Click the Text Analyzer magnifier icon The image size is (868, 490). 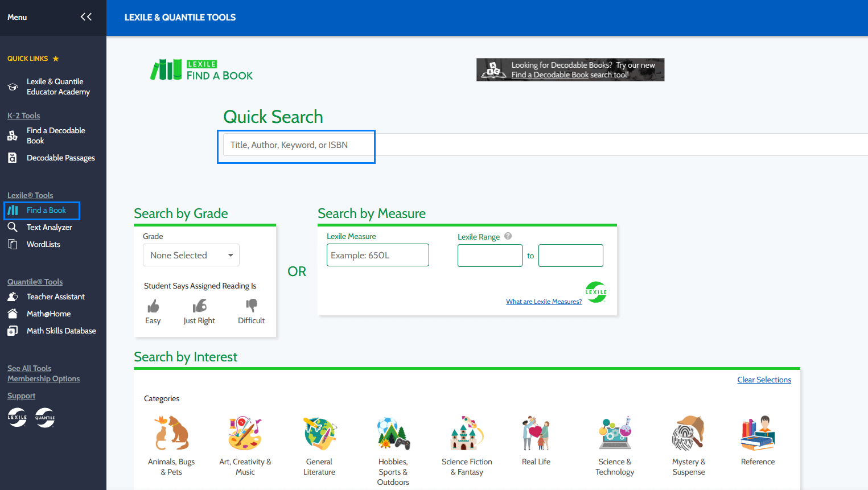point(13,227)
